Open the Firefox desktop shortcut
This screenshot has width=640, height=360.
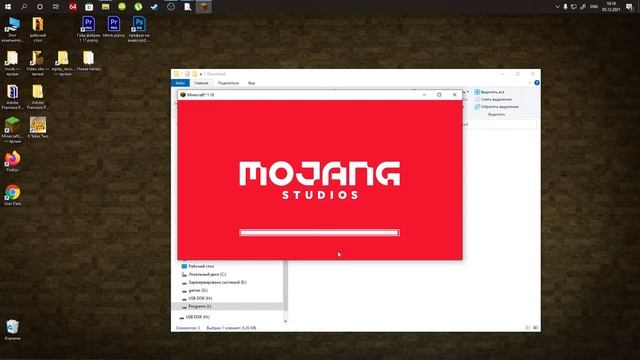[12, 162]
